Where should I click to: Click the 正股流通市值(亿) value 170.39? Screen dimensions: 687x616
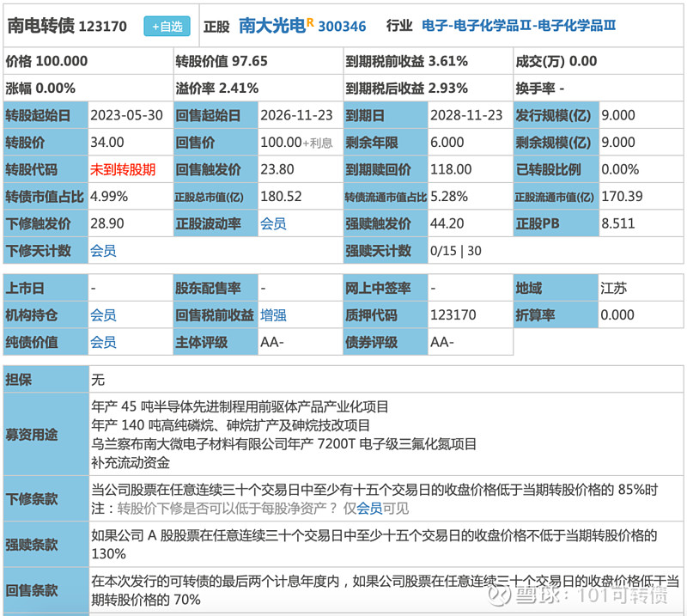(622, 197)
